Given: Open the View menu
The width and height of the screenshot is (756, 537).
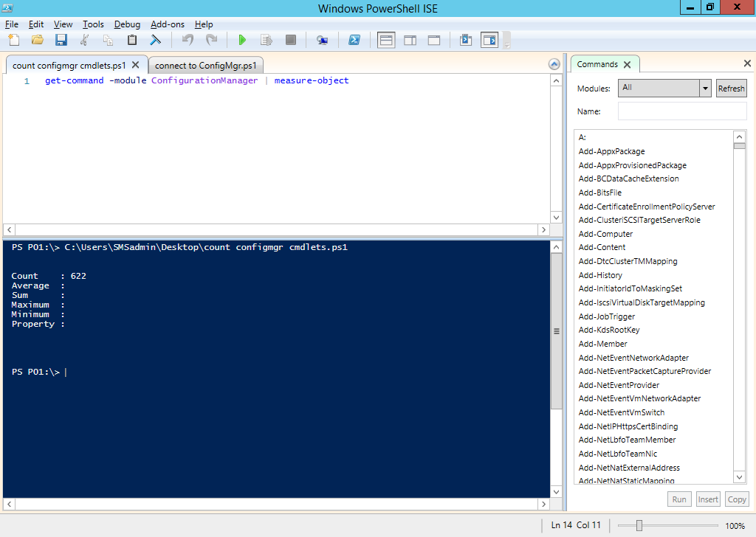Looking at the screenshot, I should 63,24.
